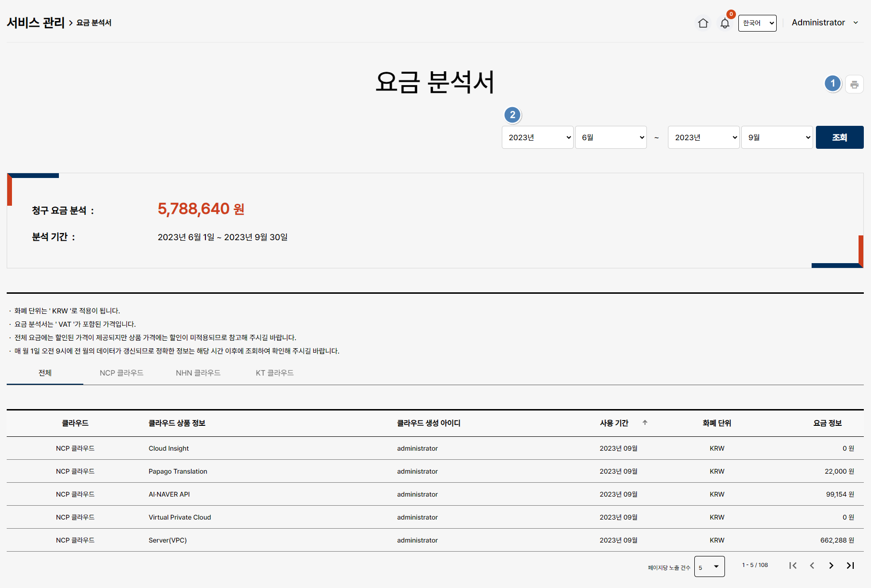Image resolution: width=871 pixels, height=588 pixels.
Task: Open the notification bell
Action: (x=725, y=23)
